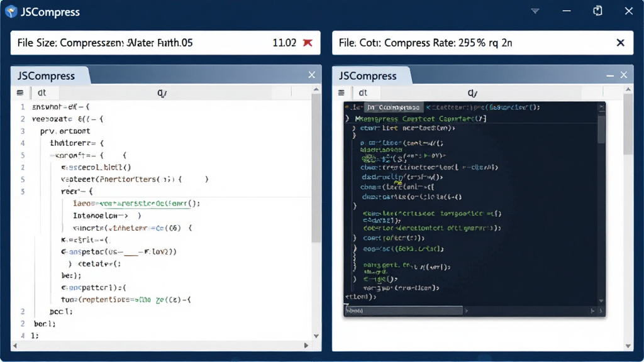Click left editor horizontal scroll left arrow
This screenshot has height=362, width=644.
[15, 346]
